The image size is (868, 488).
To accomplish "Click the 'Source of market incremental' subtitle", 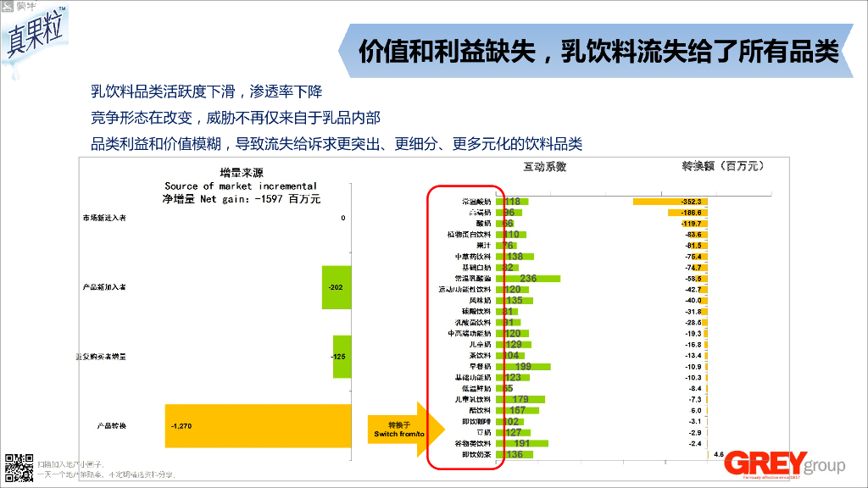I will point(241,186).
